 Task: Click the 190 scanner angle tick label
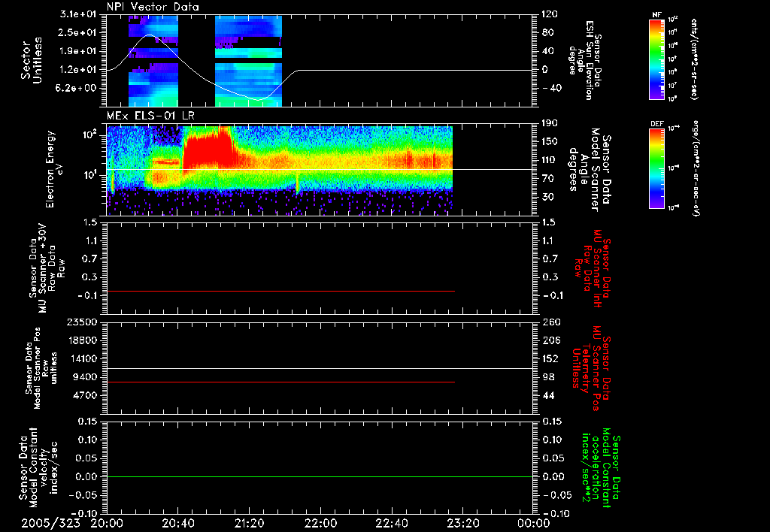tap(550, 123)
